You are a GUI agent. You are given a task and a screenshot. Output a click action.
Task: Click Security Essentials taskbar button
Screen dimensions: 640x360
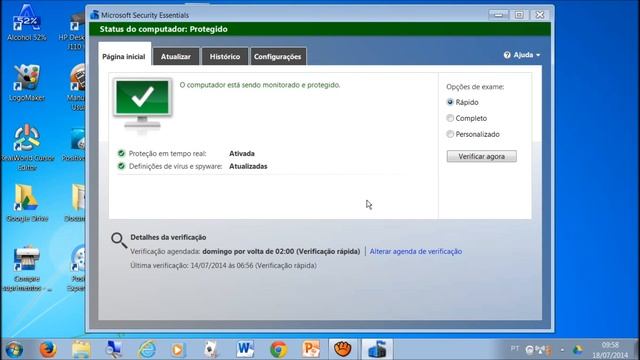click(x=377, y=349)
